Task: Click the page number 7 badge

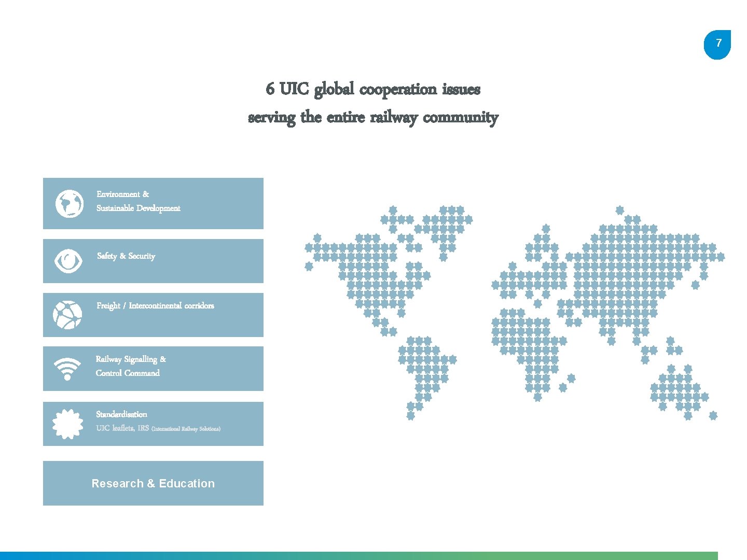Action: [x=717, y=45]
